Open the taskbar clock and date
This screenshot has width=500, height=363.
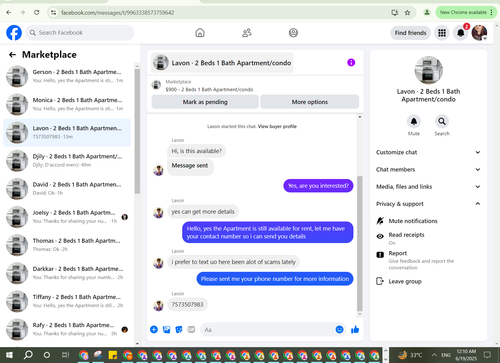coord(466,355)
